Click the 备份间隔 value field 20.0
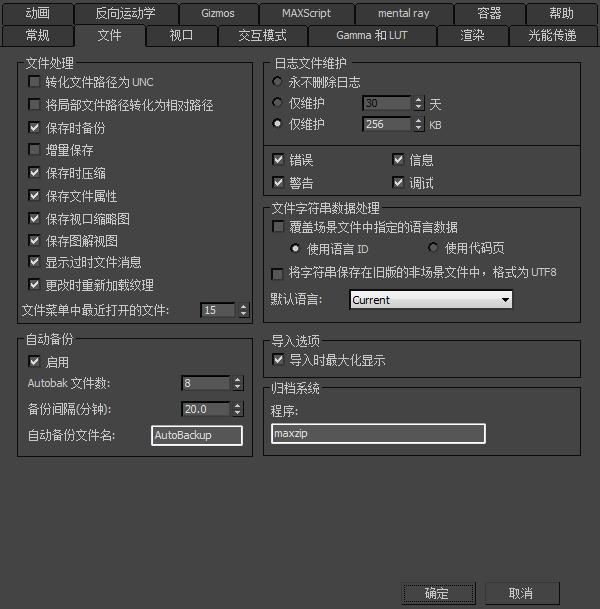The width and height of the screenshot is (600, 609). click(205, 409)
